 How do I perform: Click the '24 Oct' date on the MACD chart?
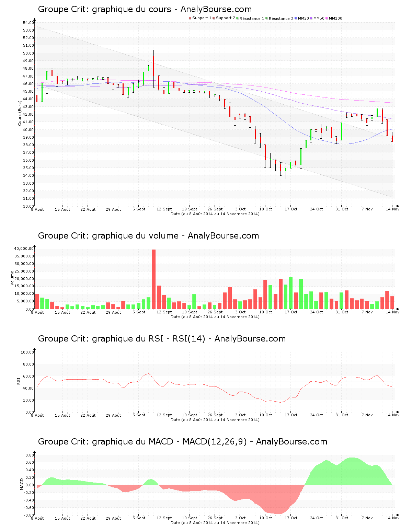(316, 518)
